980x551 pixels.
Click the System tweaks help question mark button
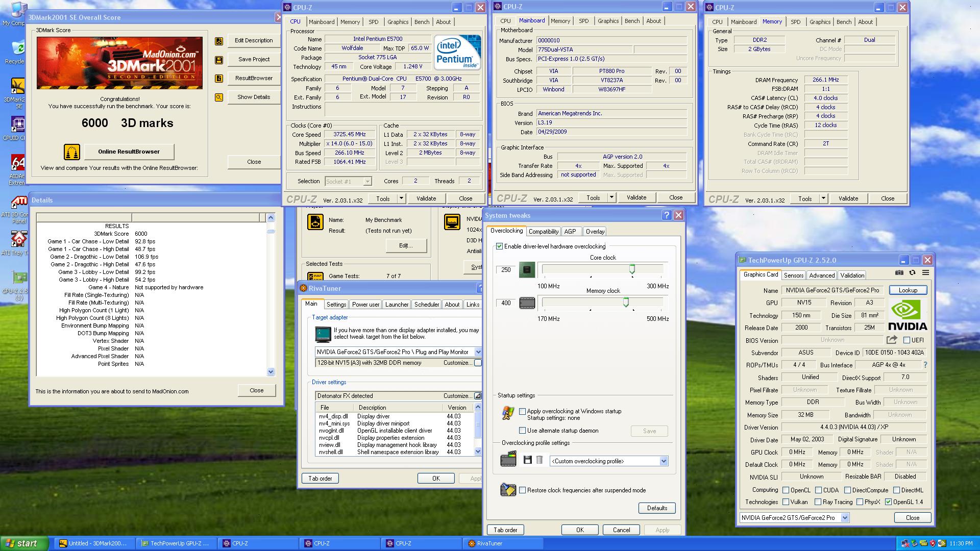point(667,215)
